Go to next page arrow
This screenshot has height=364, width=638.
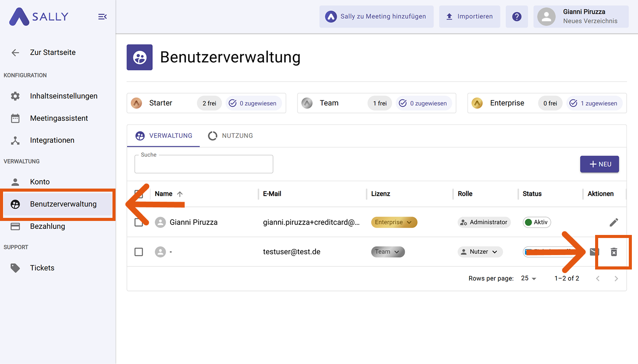tap(616, 279)
